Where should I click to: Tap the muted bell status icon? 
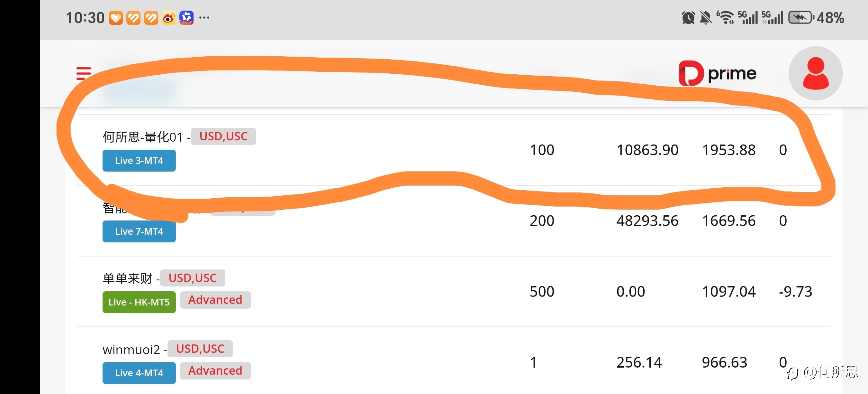[x=706, y=18]
